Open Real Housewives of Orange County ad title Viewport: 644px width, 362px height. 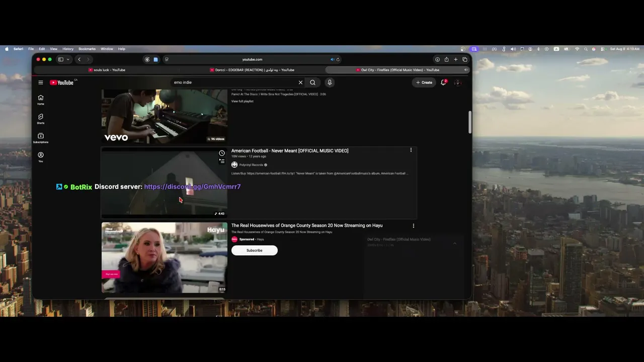click(x=307, y=226)
